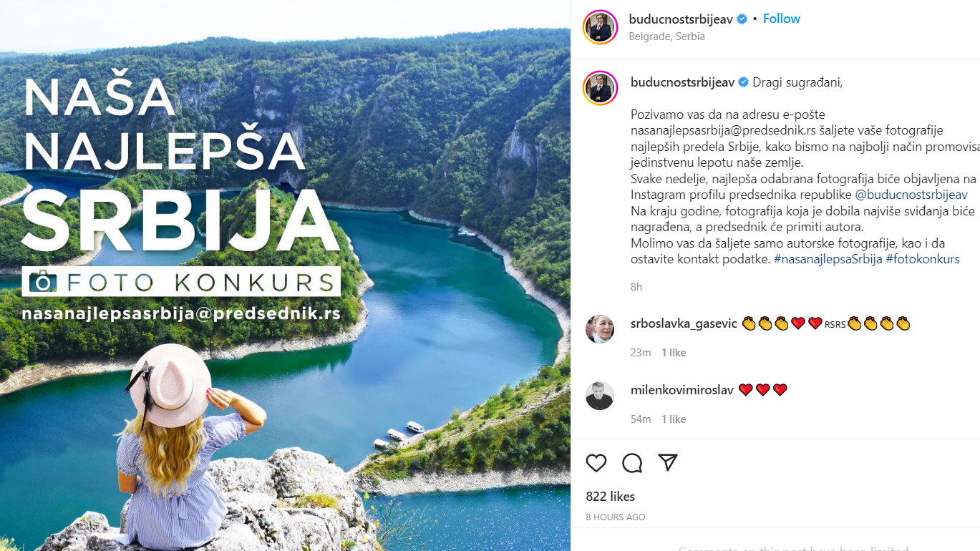Click the verified badge beside the header username
Viewport: 980px width, 551px height.
click(x=742, y=19)
